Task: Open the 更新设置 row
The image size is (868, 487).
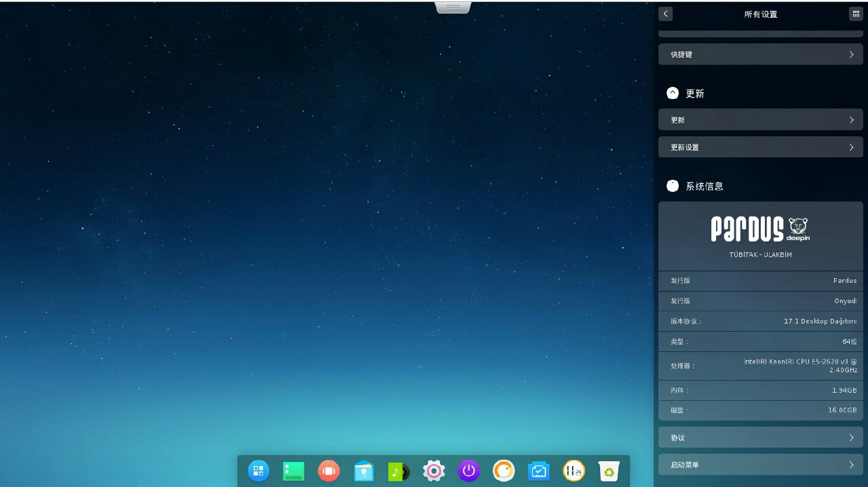Action: pos(761,147)
